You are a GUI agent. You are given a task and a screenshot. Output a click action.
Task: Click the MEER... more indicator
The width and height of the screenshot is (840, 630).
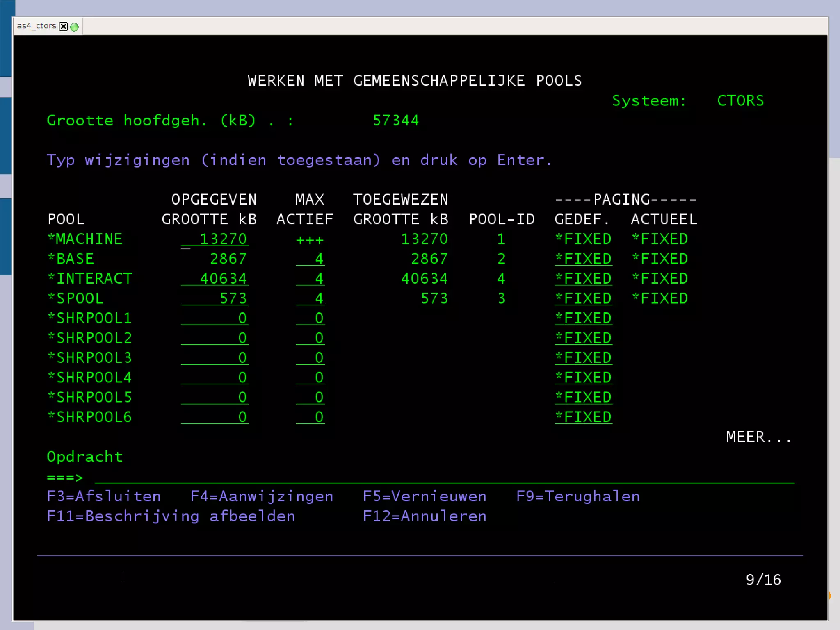pos(758,437)
